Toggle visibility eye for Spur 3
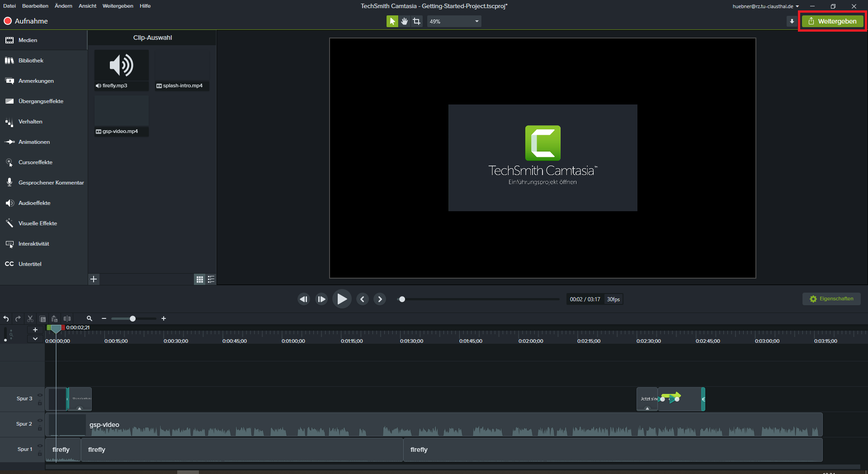 (x=40, y=395)
